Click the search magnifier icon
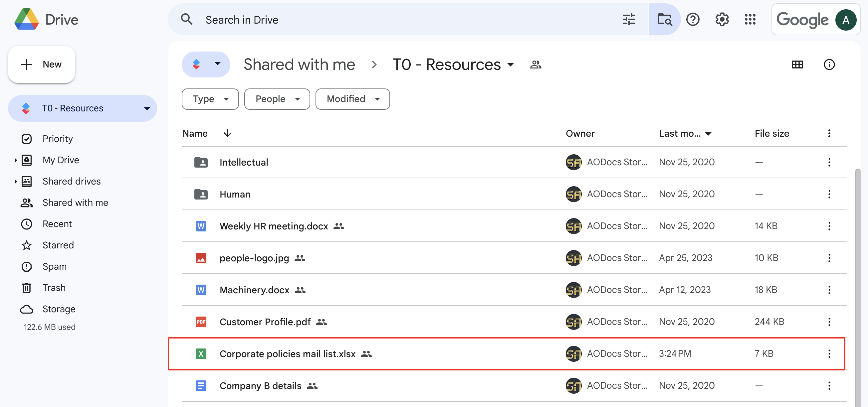 coord(187,20)
